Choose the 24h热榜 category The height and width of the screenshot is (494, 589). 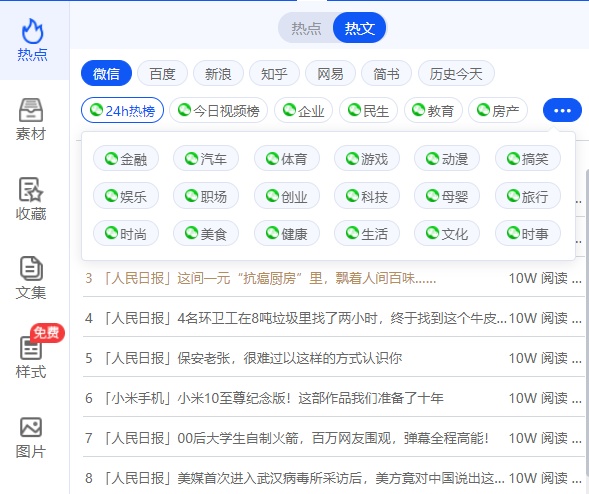(122, 110)
